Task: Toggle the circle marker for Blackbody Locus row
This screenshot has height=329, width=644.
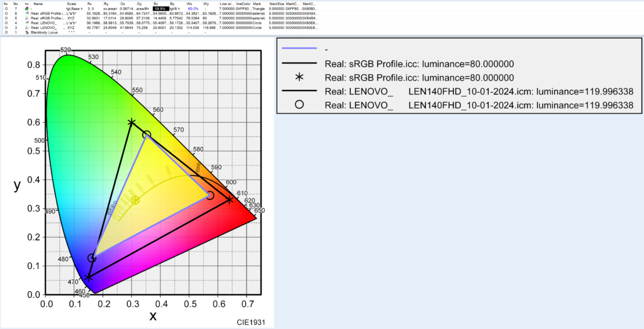Action: point(6,33)
